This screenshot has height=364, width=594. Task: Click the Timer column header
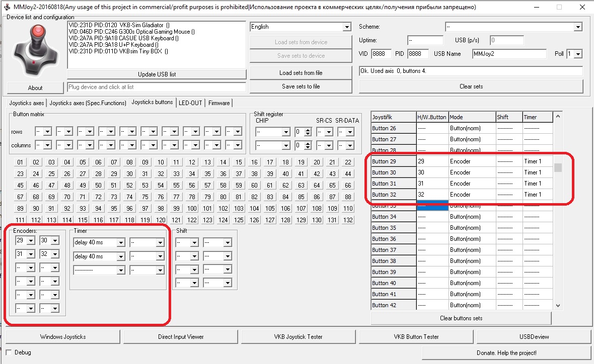click(538, 117)
